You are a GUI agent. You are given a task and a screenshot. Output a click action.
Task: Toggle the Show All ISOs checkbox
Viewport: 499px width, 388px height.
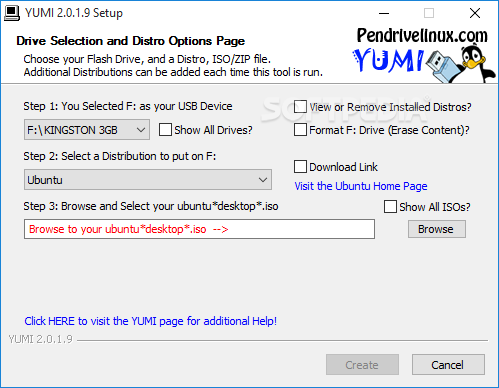390,207
